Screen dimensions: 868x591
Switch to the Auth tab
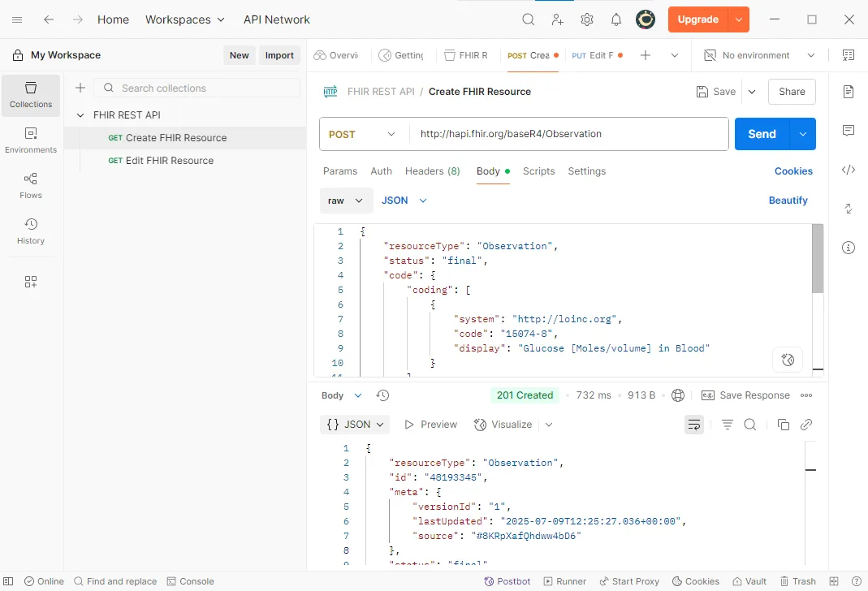381,171
